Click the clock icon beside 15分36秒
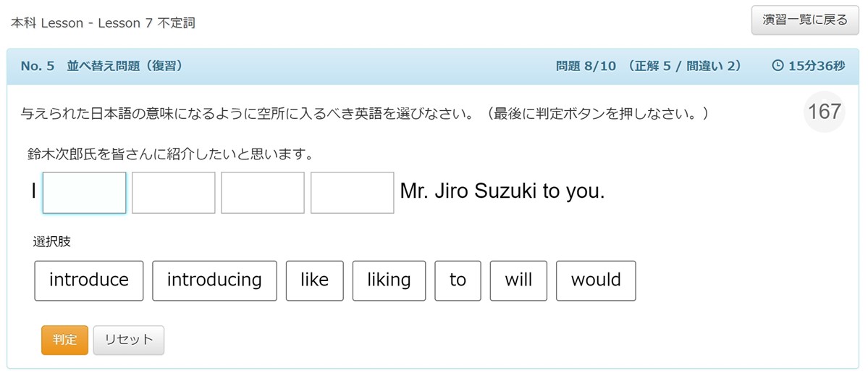The height and width of the screenshot is (392, 868). (x=778, y=66)
